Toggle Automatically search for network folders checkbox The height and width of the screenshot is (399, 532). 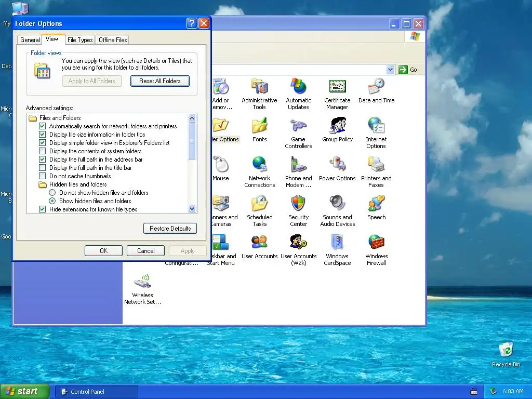click(x=43, y=126)
